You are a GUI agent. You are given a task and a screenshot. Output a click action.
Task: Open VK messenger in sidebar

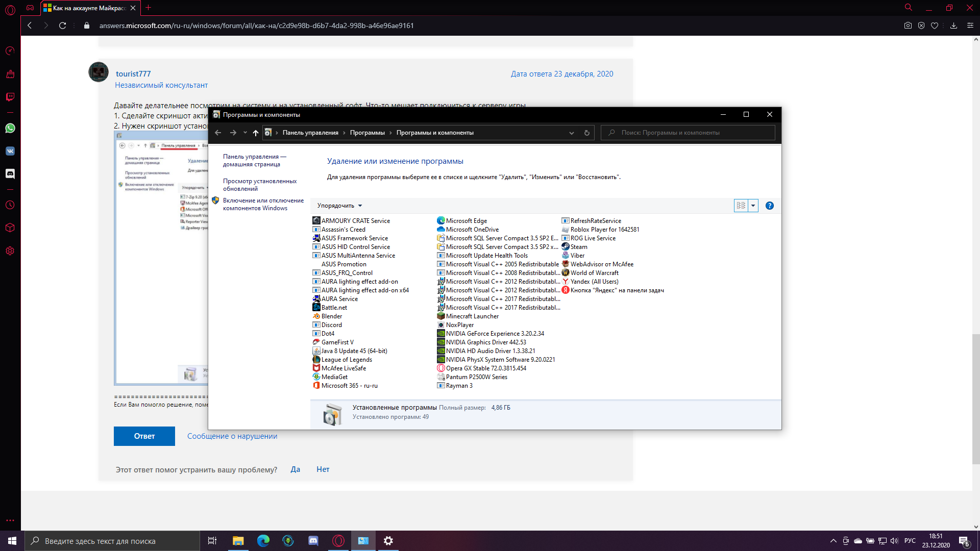click(x=10, y=151)
